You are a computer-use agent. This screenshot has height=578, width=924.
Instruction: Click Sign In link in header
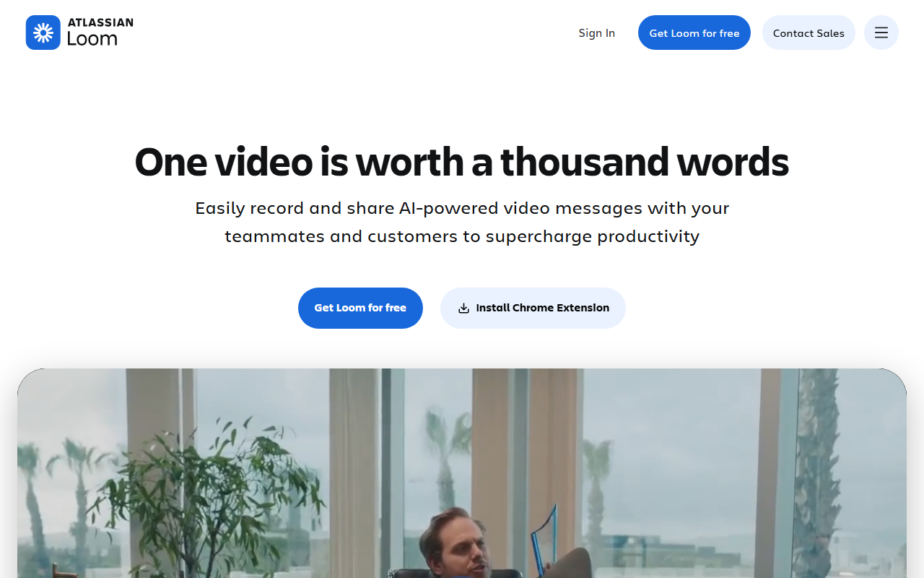596,33
